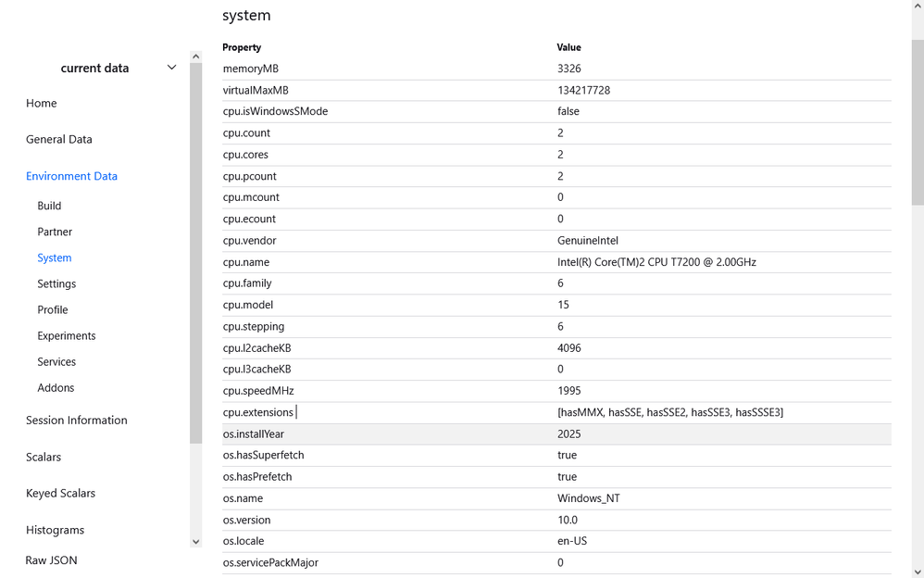The width and height of the screenshot is (924, 578).
Task: Open the Addons subsection
Action: tap(56, 387)
